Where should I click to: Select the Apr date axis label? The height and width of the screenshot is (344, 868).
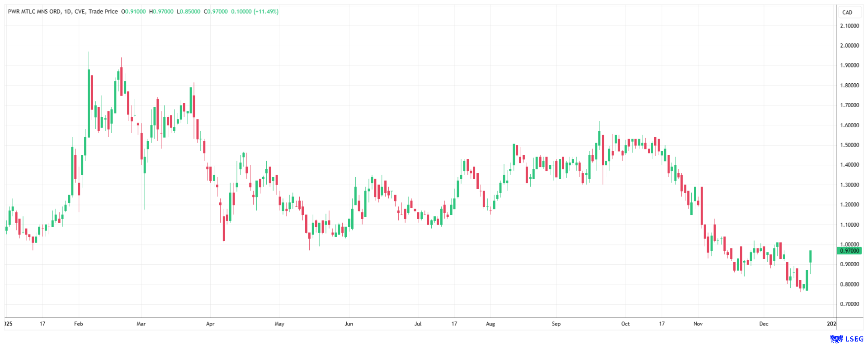tap(210, 324)
